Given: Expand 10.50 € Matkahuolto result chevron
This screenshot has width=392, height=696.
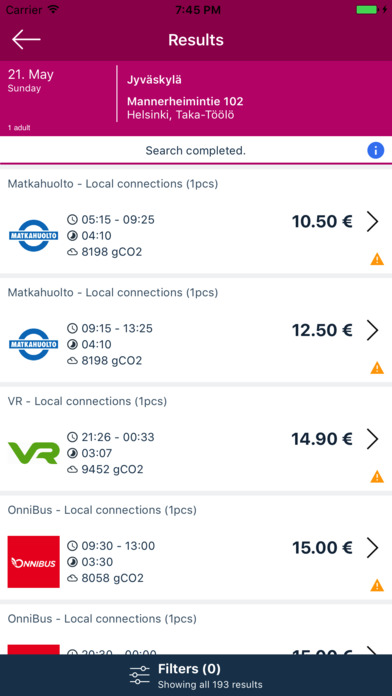Looking at the screenshot, I should tap(372, 221).
